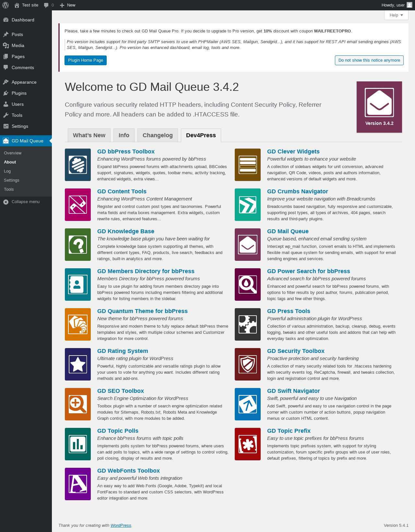
Task: Open the Posts menu in sidebar
Action: (26, 34)
